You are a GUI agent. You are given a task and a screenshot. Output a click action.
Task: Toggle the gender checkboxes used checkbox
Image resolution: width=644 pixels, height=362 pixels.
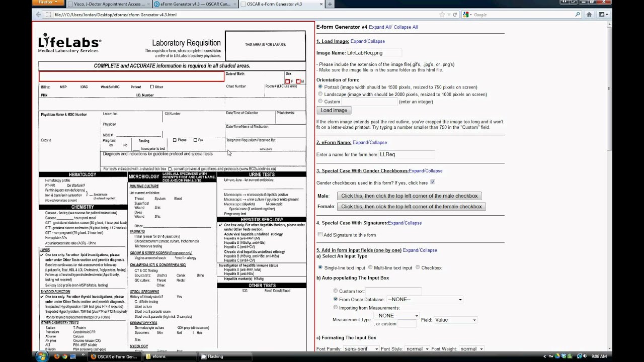point(433,183)
